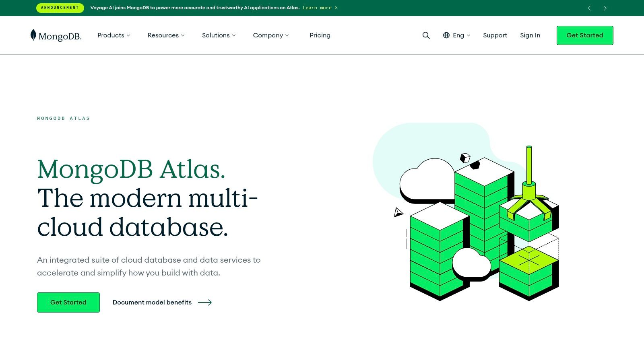Expand the Resources menu
The width and height of the screenshot is (644, 362).
166,35
